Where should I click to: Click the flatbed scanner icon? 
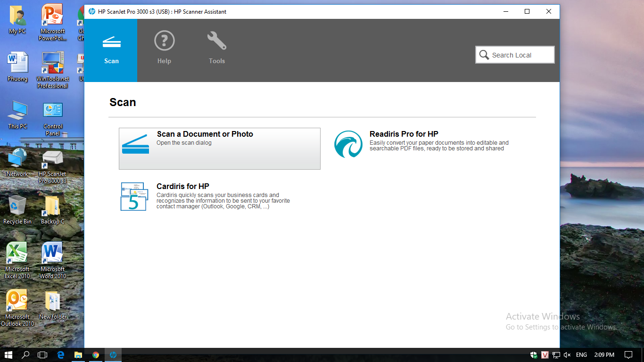135,144
